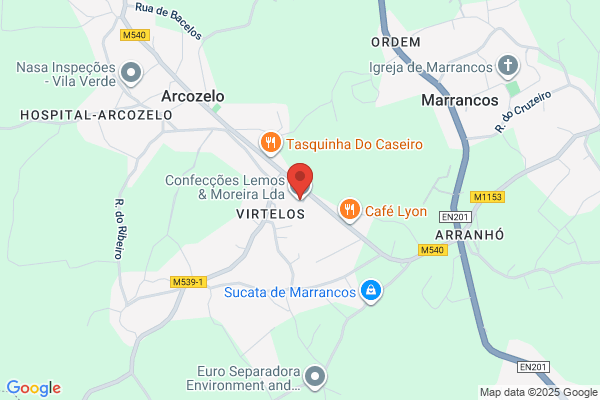Open the Euro Separadora Environment pin icon
Screen dimensions: 600x400
pyautogui.click(x=315, y=377)
